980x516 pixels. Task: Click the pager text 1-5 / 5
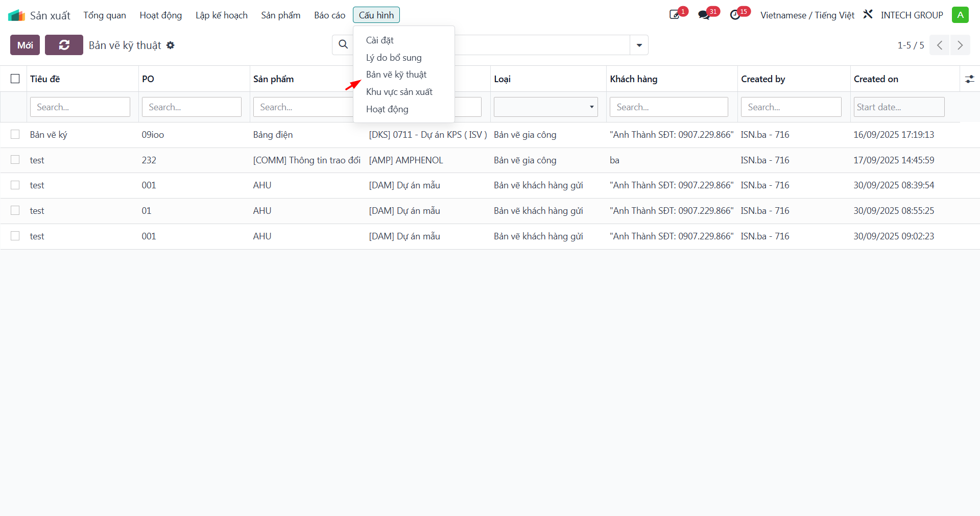click(911, 45)
